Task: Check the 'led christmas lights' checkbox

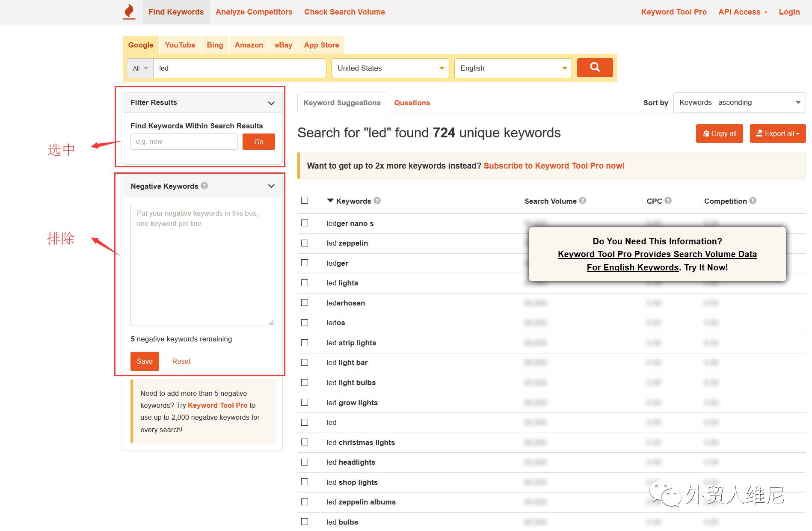Action: (x=305, y=442)
